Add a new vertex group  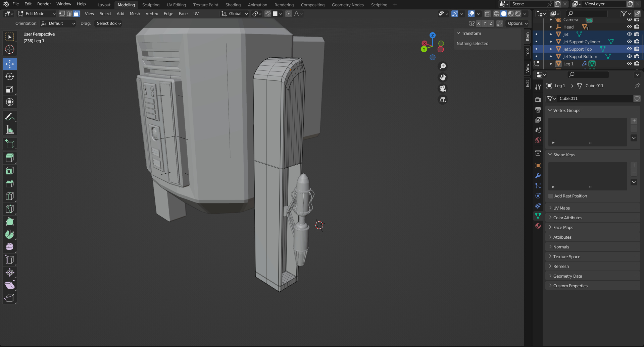(x=634, y=121)
